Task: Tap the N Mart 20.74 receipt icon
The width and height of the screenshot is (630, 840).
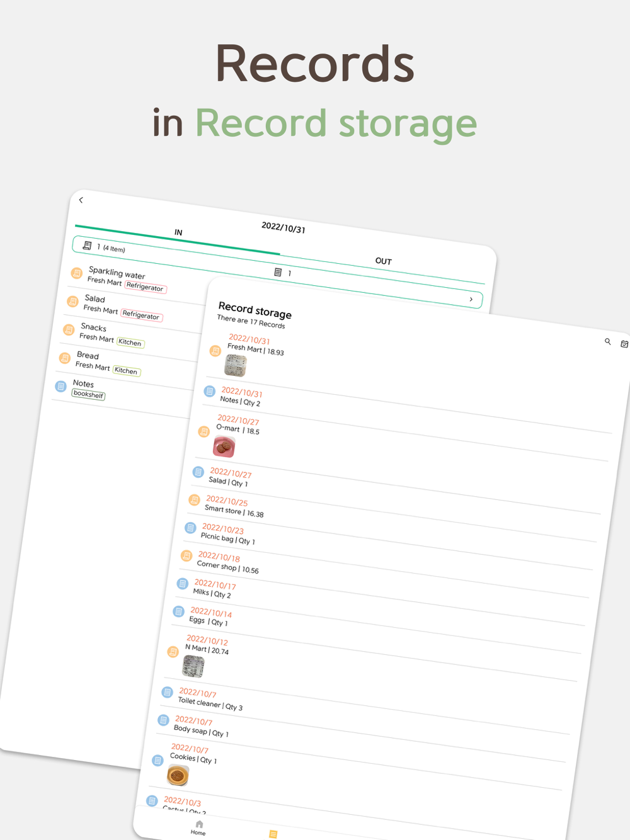Action: [x=173, y=652]
